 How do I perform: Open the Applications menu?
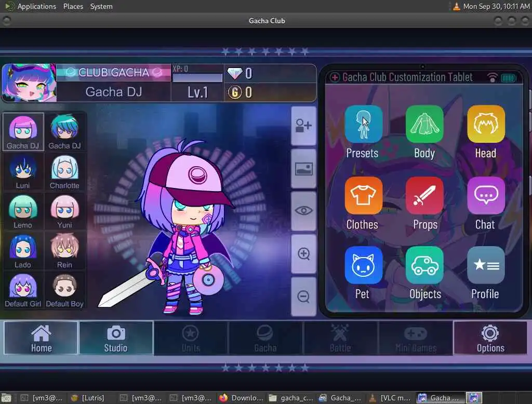pyautogui.click(x=37, y=6)
